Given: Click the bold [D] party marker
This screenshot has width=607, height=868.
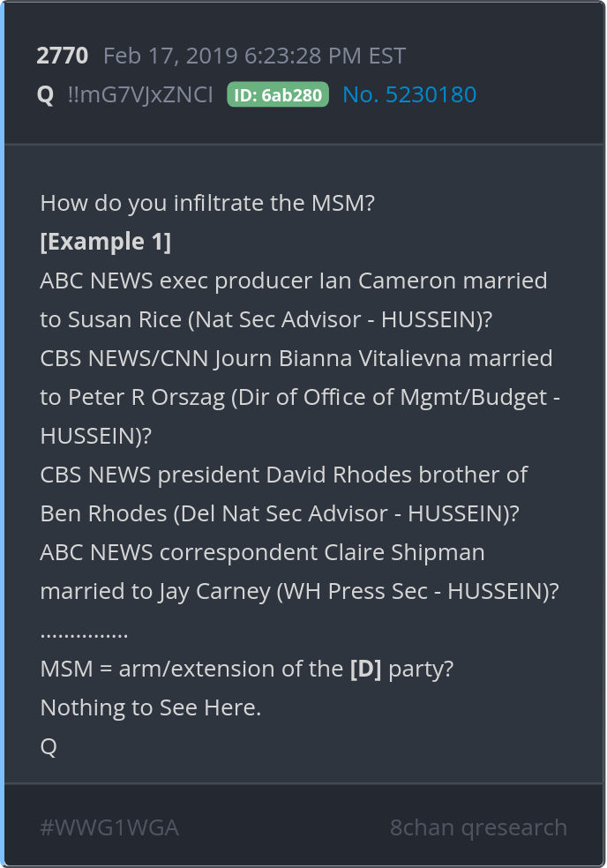Looking at the screenshot, I should (365, 669).
